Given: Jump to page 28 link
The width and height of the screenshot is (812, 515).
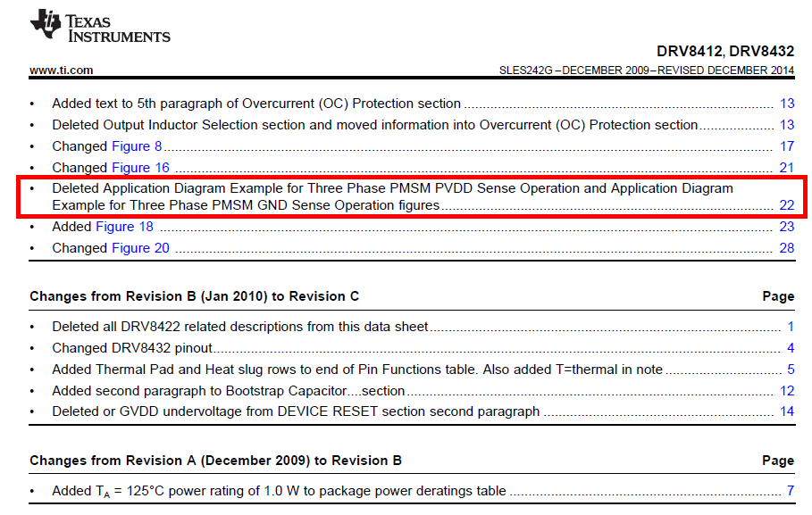Looking at the screenshot, I should tap(787, 248).
